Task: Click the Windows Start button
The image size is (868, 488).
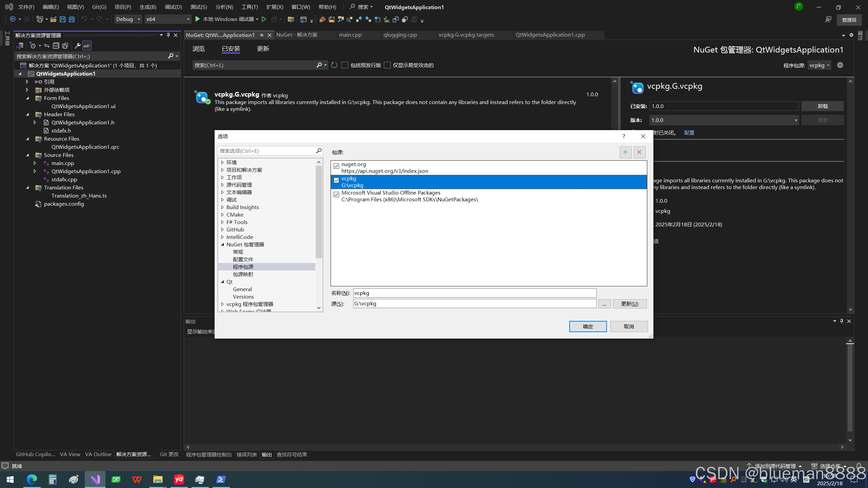Action: pyautogui.click(x=10, y=479)
